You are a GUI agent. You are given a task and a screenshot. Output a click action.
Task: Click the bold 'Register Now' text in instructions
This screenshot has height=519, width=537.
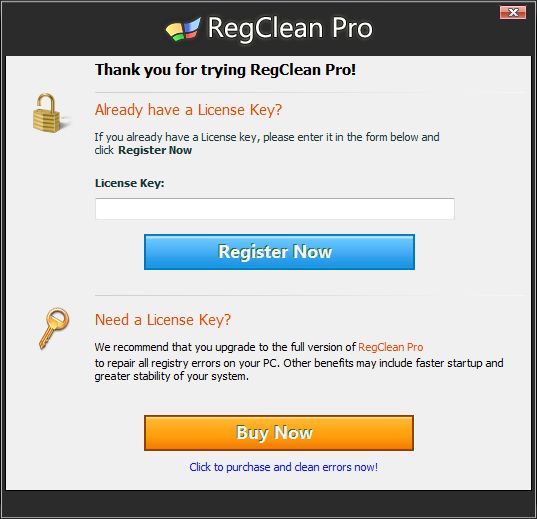tap(155, 150)
